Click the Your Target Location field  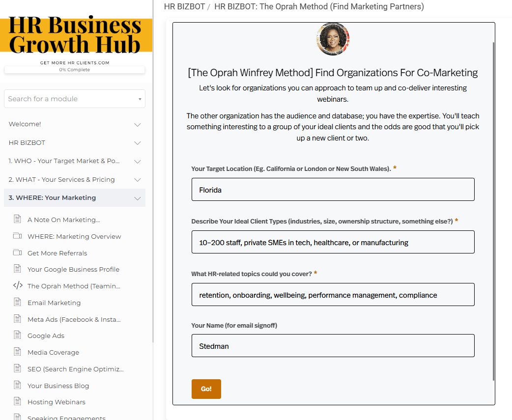(x=333, y=190)
